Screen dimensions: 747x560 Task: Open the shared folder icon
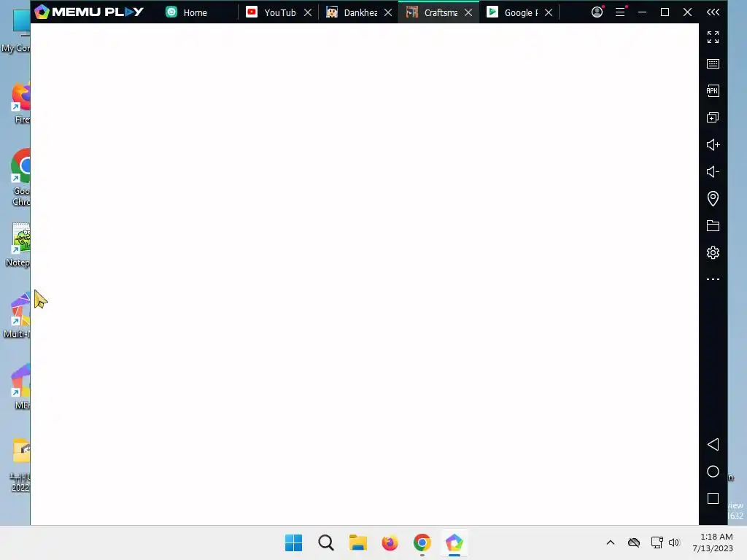coord(713,226)
